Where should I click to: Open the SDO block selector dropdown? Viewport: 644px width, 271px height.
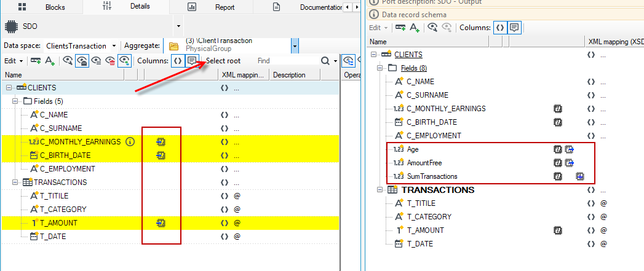click(178, 26)
